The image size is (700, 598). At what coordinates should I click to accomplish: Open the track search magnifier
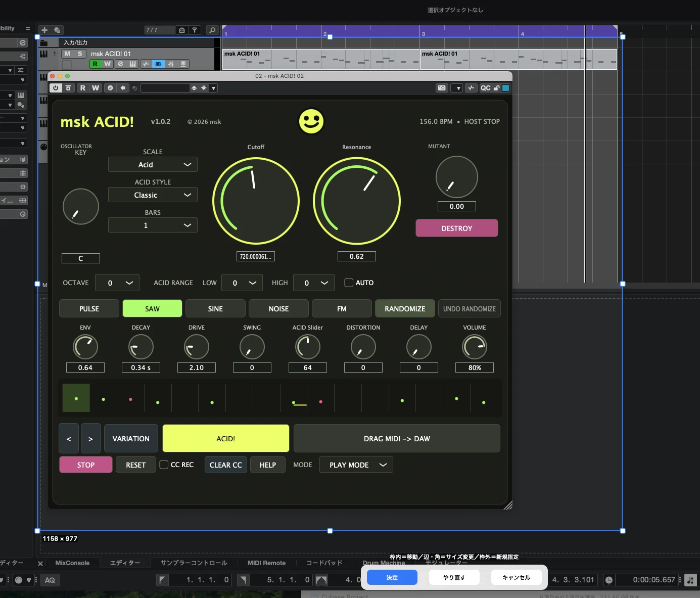point(213,30)
